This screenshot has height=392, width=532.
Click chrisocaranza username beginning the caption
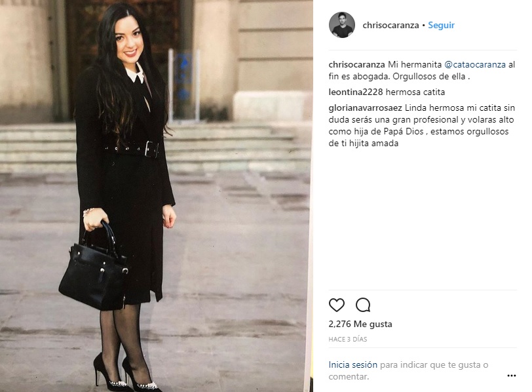click(x=356, y=64)
